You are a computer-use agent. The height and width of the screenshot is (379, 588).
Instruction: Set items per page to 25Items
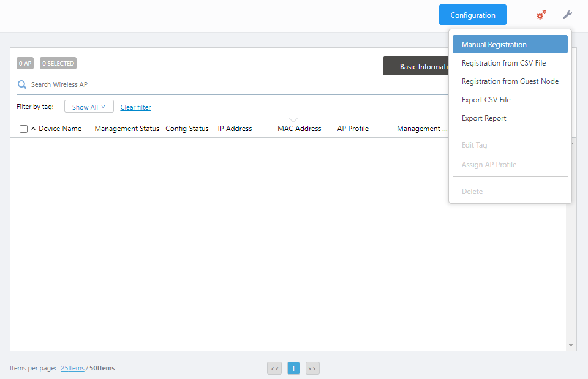click(72, 368)
